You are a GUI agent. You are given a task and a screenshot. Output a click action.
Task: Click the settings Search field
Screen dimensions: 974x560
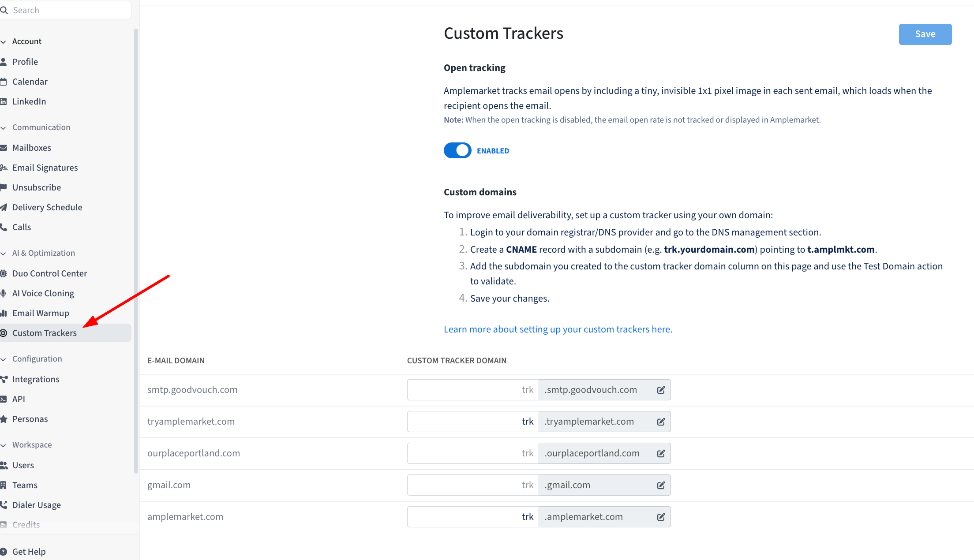point(66,10)
